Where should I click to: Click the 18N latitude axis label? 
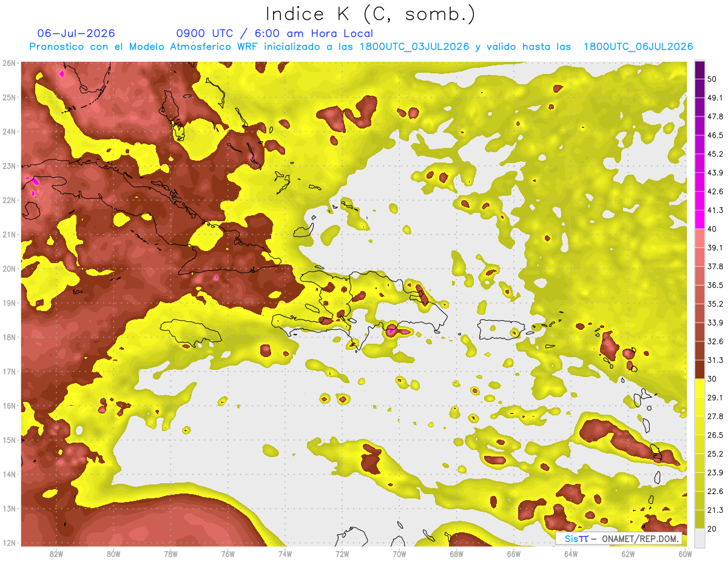pos(8,337)
